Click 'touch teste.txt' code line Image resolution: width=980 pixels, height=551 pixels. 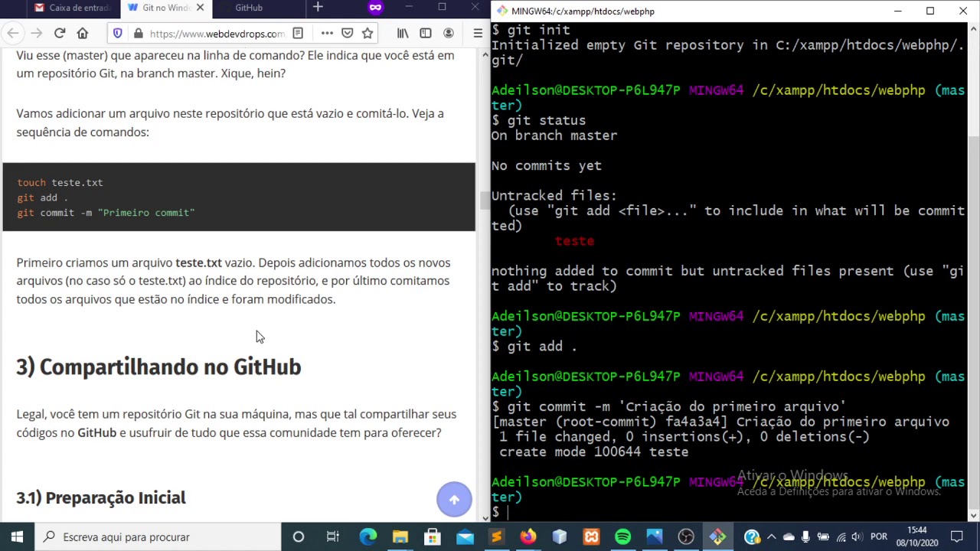60,183
